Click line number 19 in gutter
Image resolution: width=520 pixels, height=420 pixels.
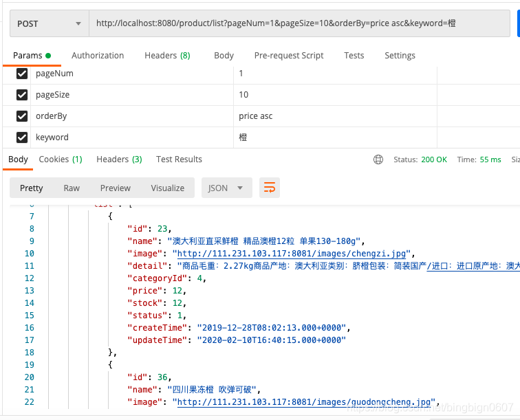[x=29, y=365]
